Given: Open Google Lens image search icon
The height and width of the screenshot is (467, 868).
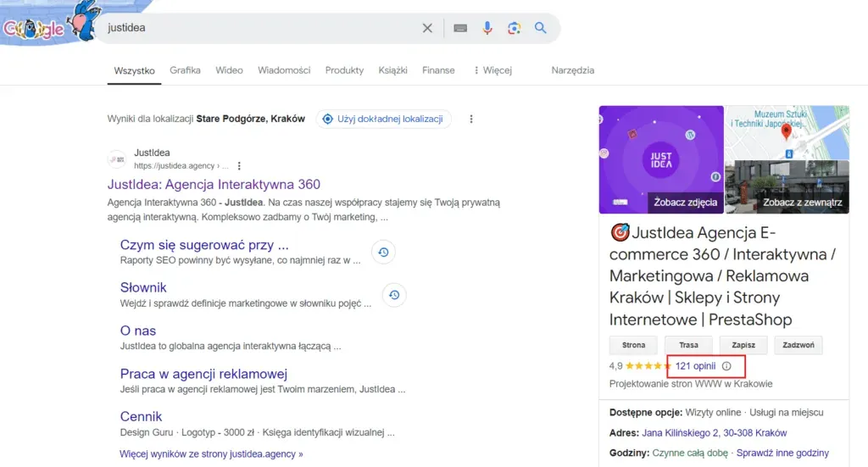Looking at the screenshot, I should (x=515, y=28).
